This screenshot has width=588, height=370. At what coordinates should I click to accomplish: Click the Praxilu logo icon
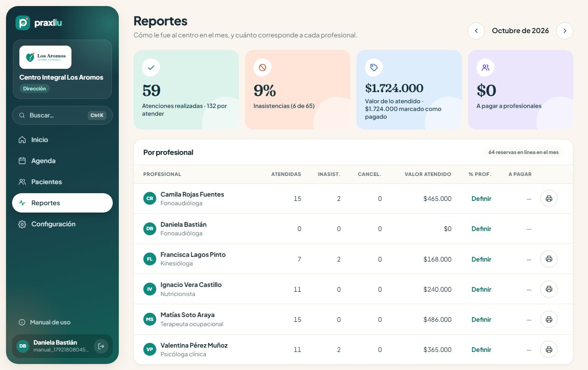coord(22,23)
